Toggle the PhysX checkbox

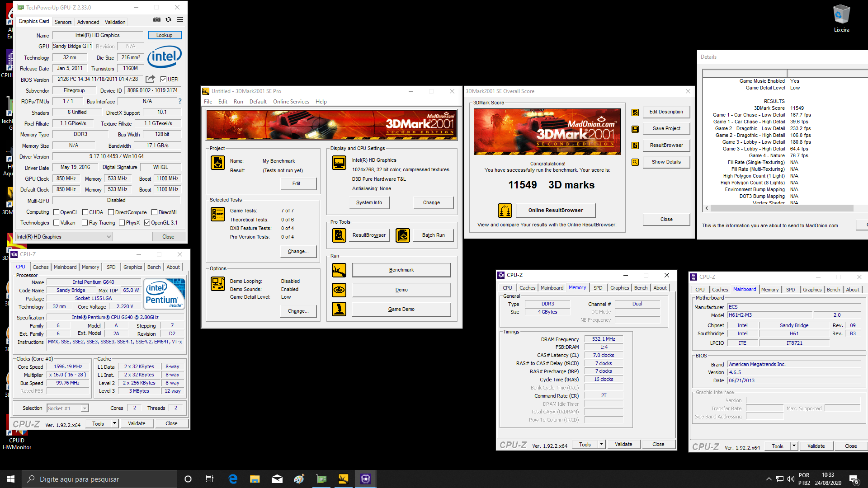122,223
